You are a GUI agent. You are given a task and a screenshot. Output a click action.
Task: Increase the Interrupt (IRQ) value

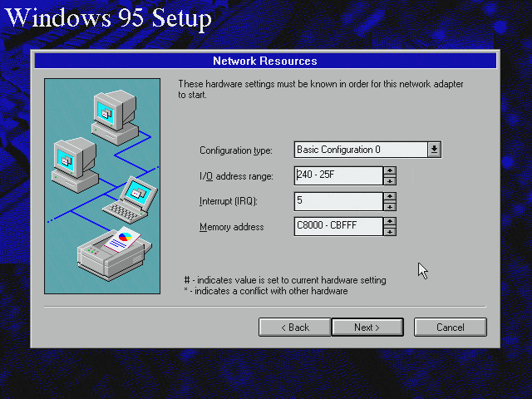[x=390, y=196]
